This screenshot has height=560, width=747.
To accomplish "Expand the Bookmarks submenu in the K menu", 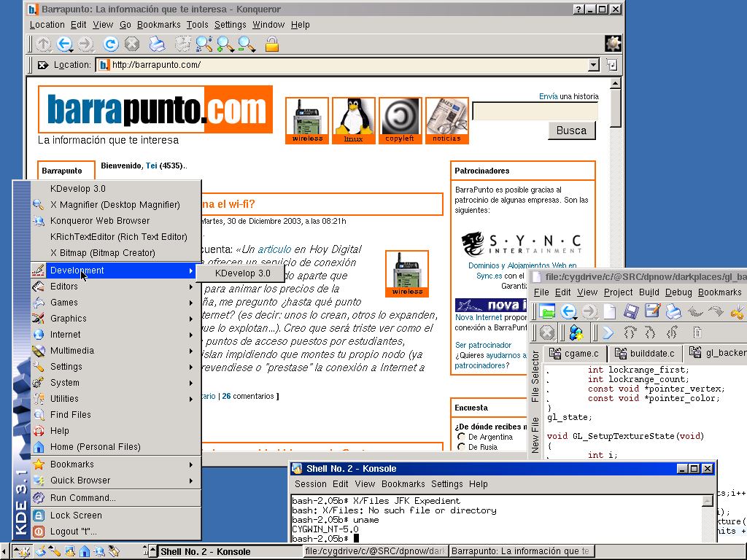I will pos(116,464).
